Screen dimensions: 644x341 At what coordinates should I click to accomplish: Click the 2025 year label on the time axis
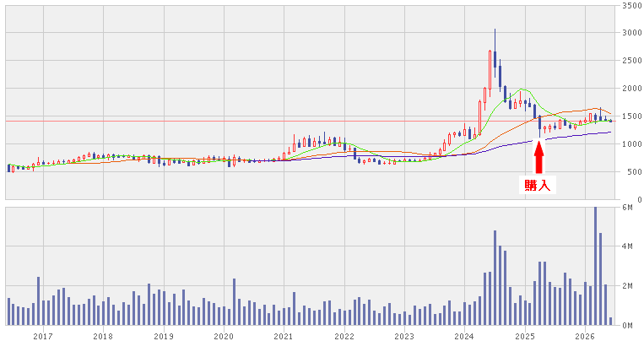point(525,337)
